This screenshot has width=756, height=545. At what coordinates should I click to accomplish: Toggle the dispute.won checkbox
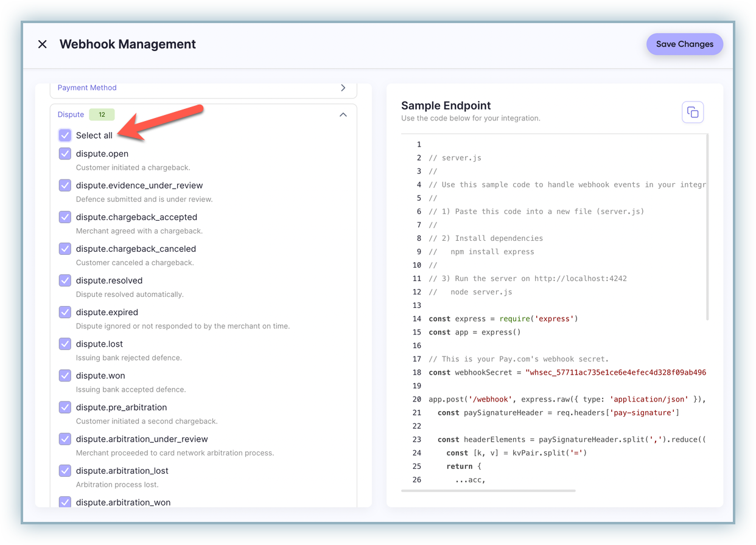coord(65,375)
